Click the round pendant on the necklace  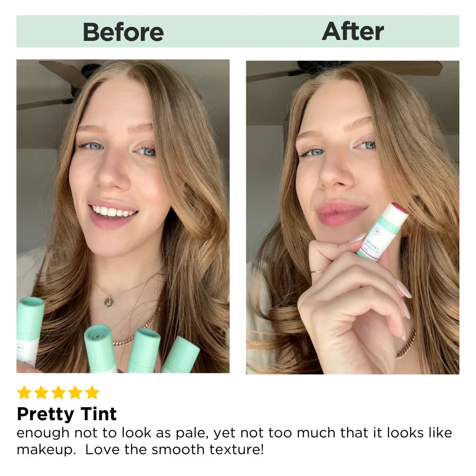(108, 302)
